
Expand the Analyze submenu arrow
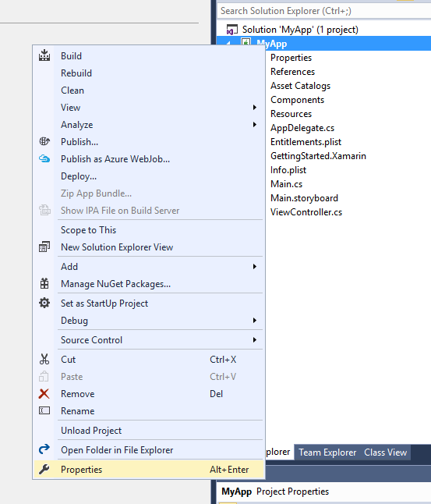[x=255, y=124]
